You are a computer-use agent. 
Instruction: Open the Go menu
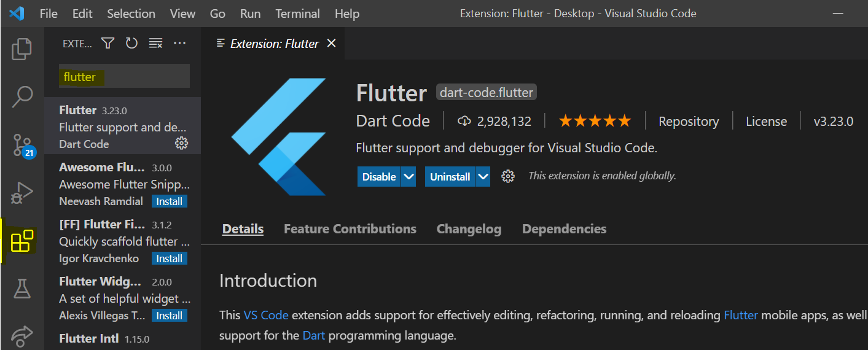[x=217, y=14]
